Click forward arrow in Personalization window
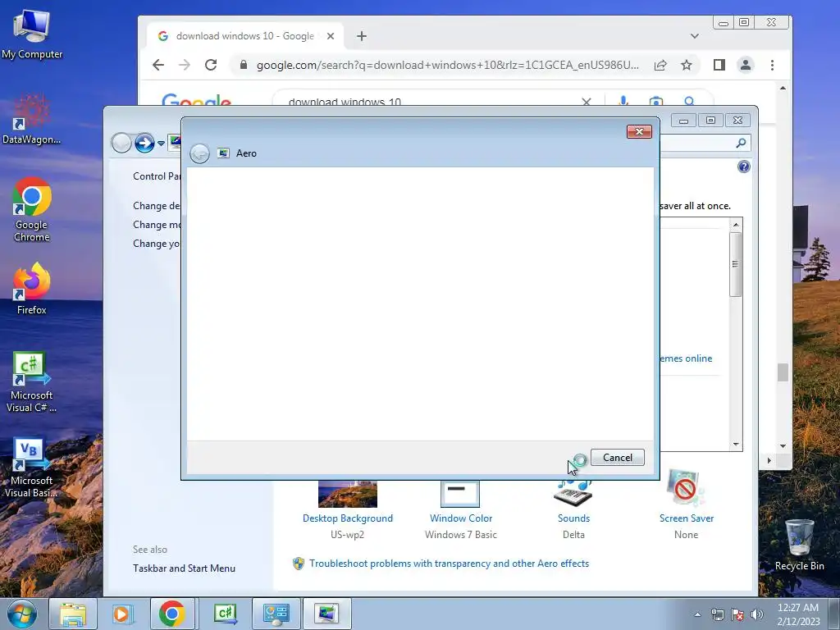Screen dimensions: 840x630 [144, 143]
